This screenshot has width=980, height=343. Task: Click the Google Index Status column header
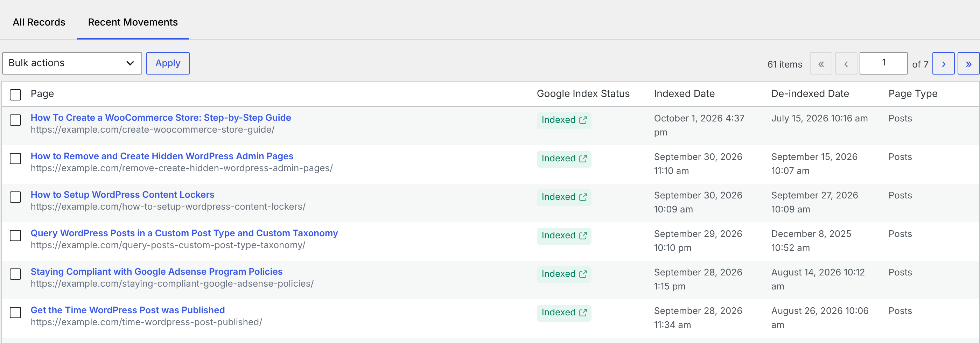[x=583, y=93]
